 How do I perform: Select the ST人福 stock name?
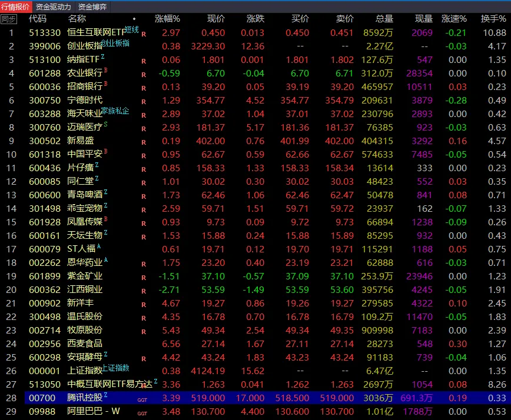81,249
